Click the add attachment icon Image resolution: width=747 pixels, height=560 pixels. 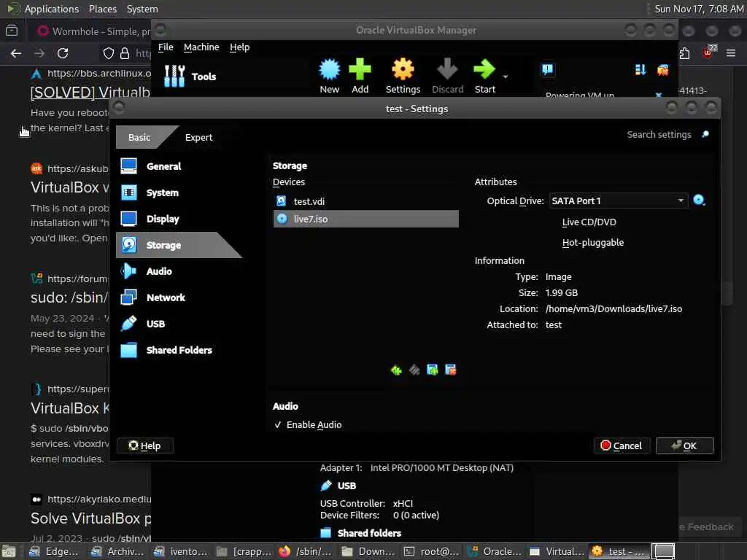(x=432, y=370)
